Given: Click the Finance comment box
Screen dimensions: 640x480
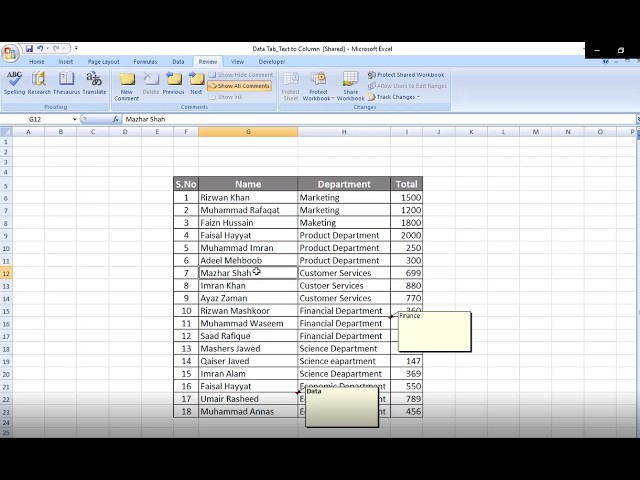Looking at the screenshot, I should (x=434, y=331).
